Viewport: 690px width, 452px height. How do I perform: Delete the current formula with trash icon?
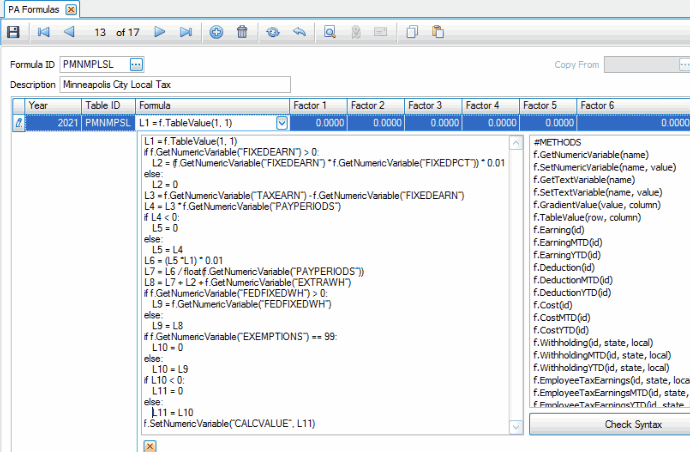click(242, 32)
